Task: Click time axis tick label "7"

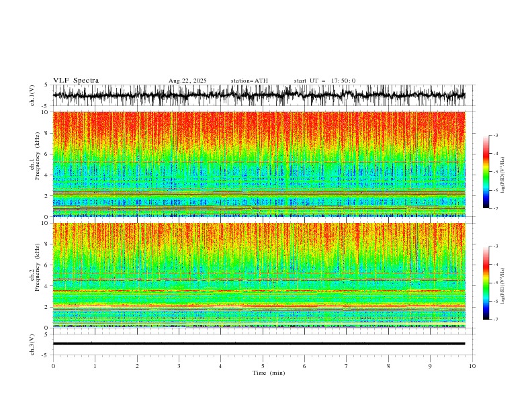Action: pos(347,366)
